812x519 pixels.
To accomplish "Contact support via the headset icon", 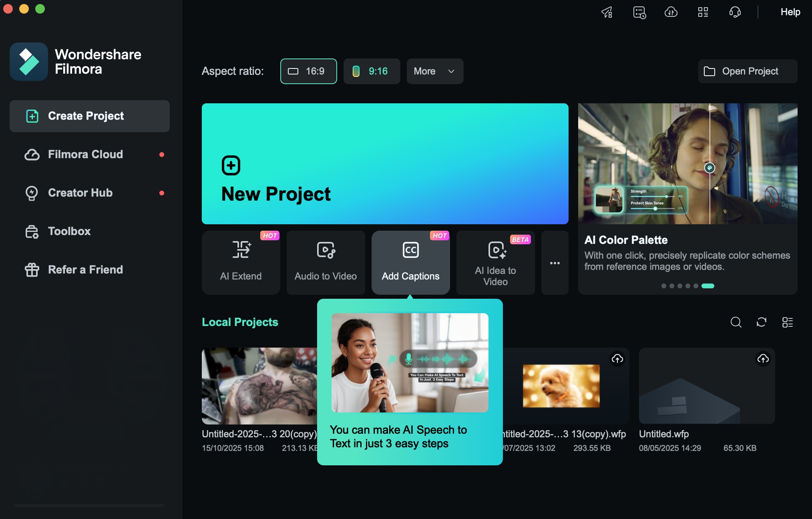I will [735, 12].
